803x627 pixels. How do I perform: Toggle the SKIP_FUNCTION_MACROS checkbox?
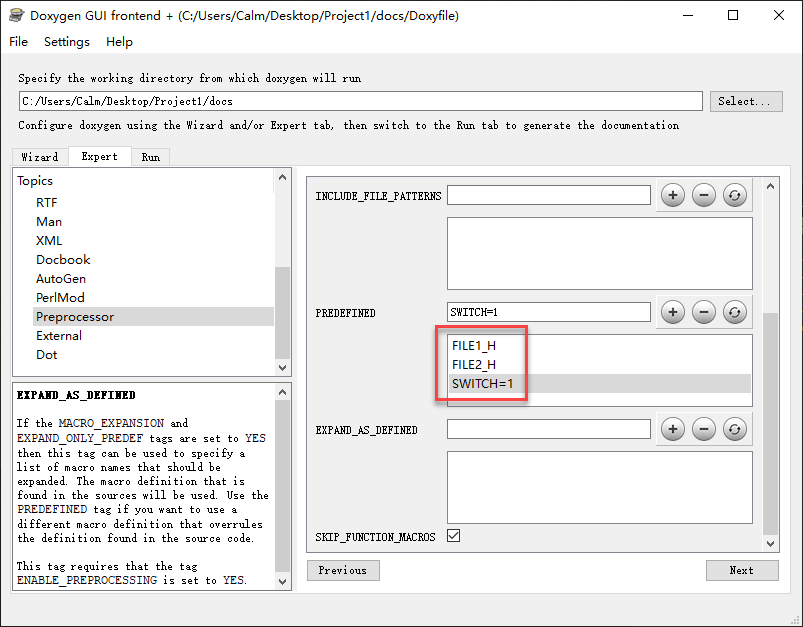pos(453,536)
